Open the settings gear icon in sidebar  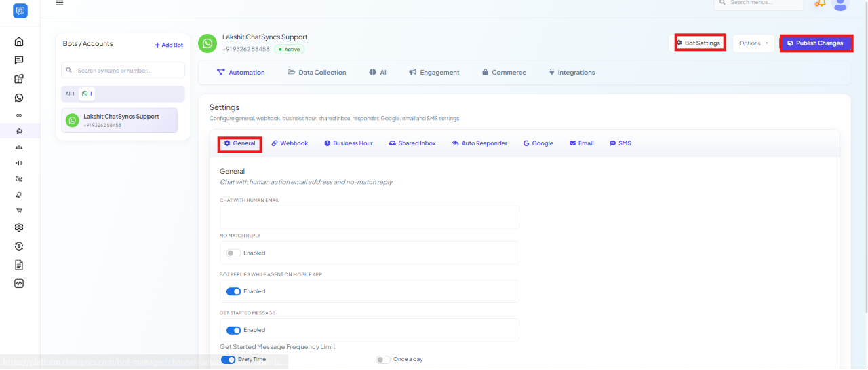(x=19, y=227)
